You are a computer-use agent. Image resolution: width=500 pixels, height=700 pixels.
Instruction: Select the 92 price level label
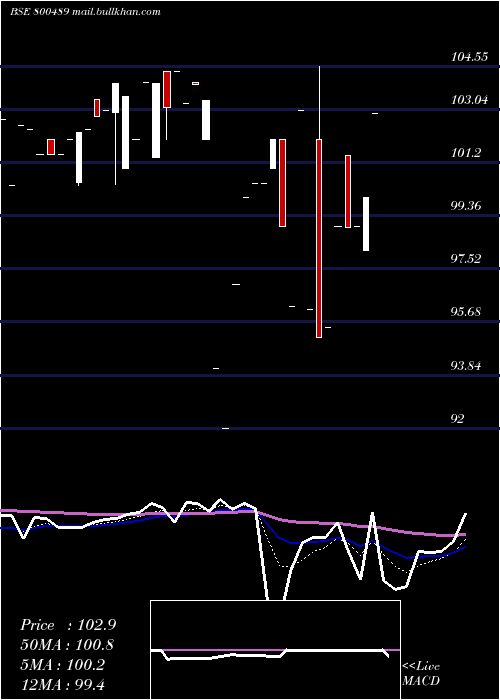(x=458, y=418)
